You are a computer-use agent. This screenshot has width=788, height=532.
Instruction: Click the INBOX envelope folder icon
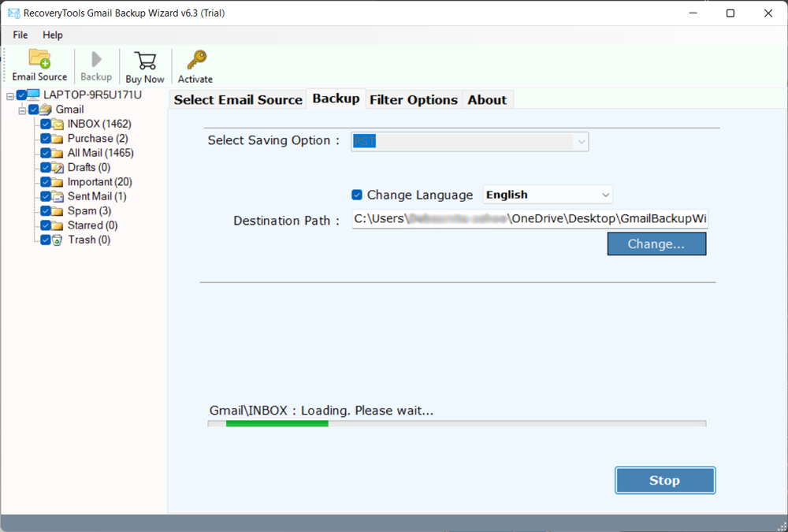coord(58,125)
